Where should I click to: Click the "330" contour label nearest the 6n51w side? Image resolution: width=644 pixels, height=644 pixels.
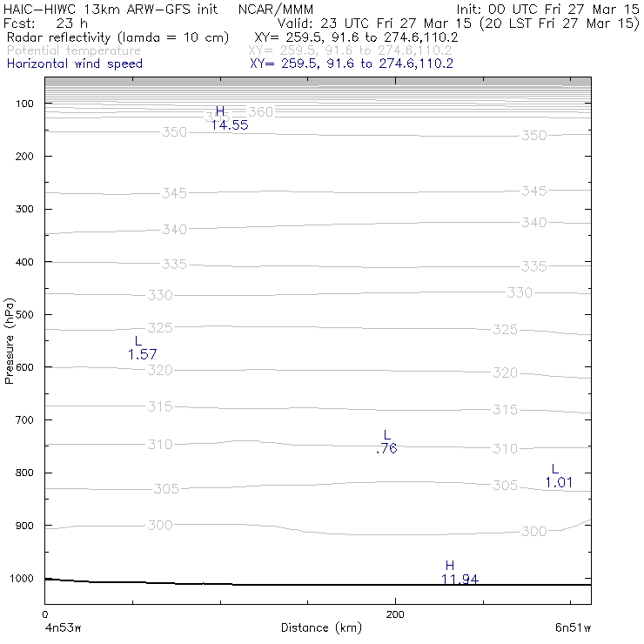[520, 292]
